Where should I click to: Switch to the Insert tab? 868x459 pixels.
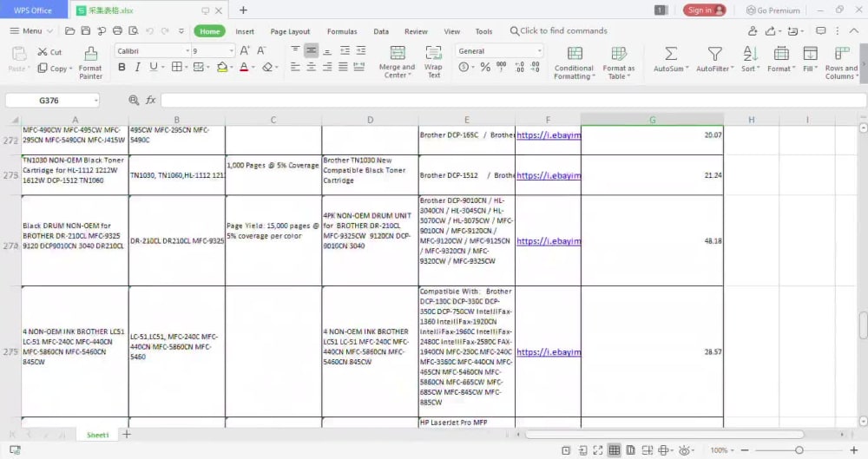(245, 31)
